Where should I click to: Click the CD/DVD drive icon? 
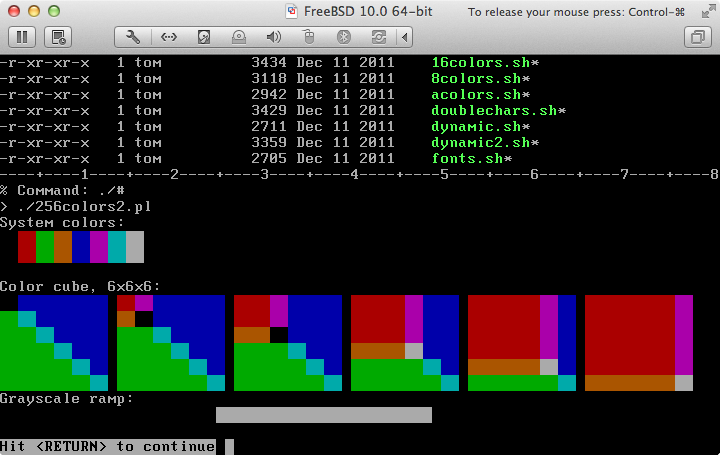click(239, 37)
